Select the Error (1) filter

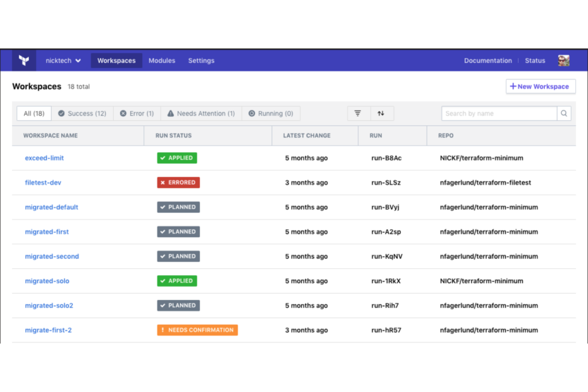pyautogui.click(x=137, y=113)
